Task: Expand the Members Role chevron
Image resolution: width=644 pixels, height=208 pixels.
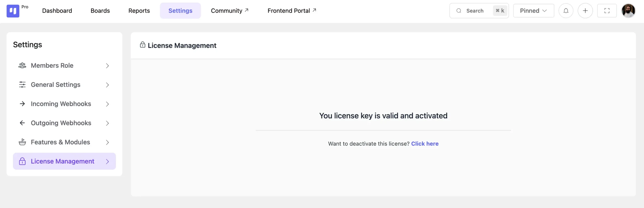Action: [107, 66]
